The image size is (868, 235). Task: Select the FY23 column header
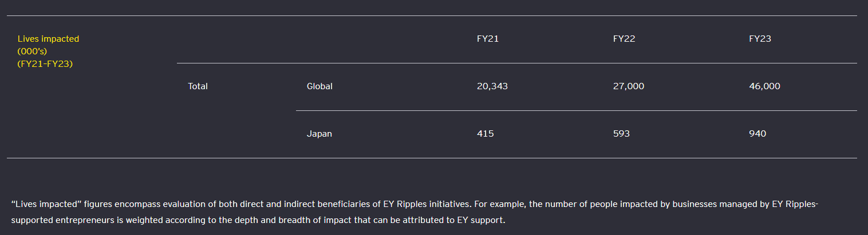(x=760, y=39)
